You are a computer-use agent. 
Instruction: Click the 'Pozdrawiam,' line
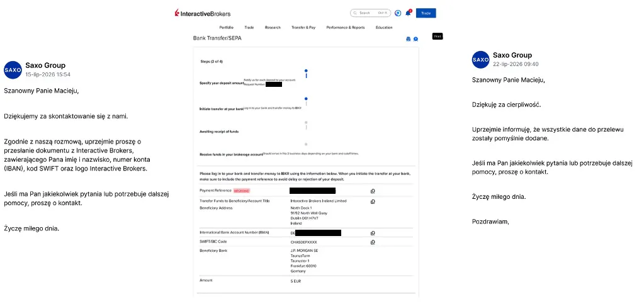(490, 222)
